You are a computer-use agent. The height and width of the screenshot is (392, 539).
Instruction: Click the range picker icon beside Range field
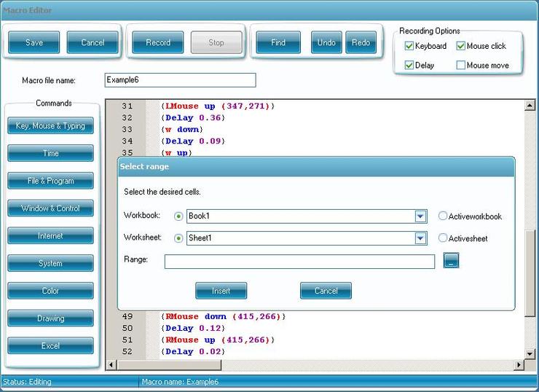click(x=451, y=261)
